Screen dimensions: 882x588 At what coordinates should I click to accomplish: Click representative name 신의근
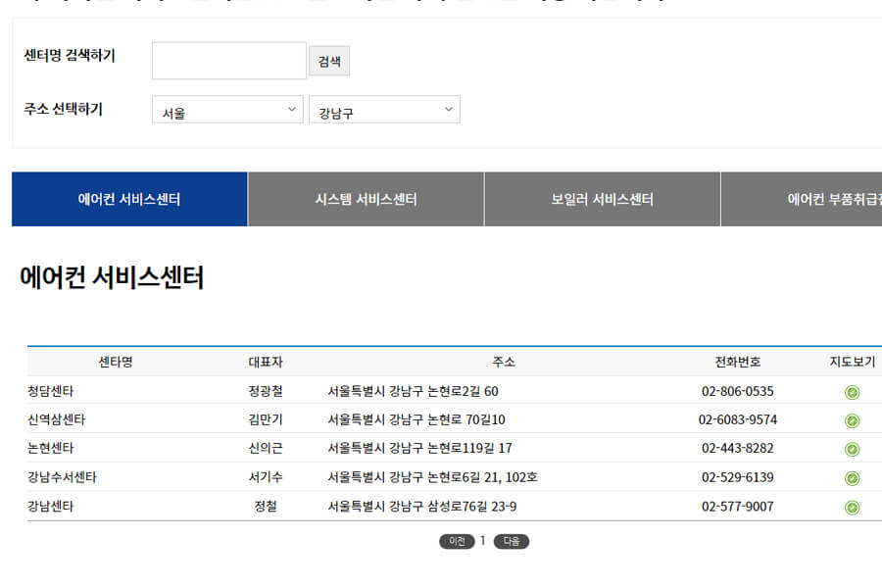point(266,448)
